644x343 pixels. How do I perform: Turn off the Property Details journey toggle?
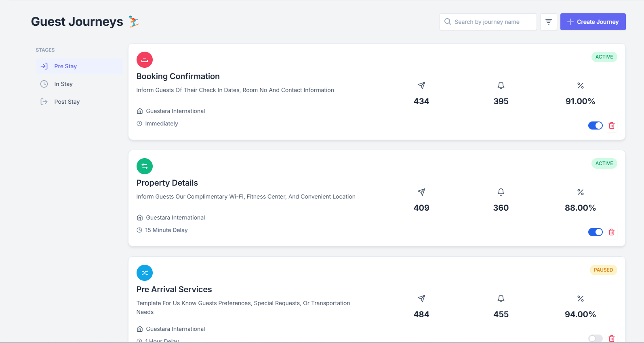(595, 232)
